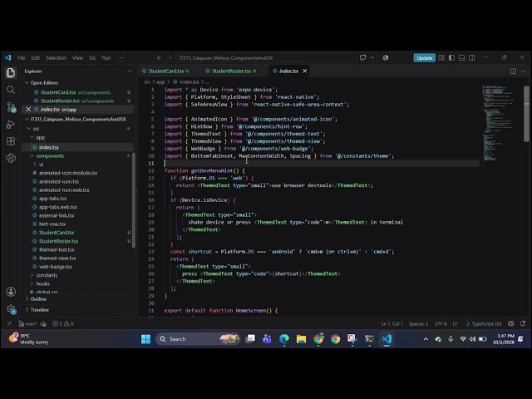Go forward with the navigation arrow

tap(170, 57)
